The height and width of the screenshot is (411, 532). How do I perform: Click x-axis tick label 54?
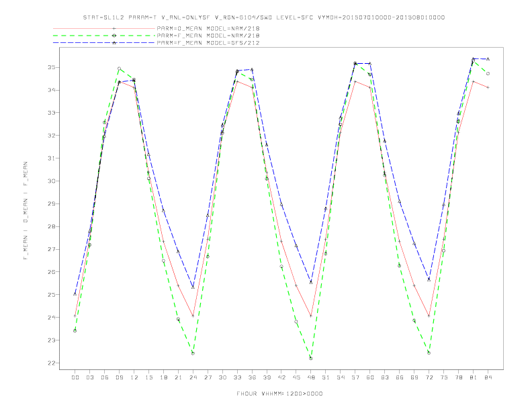pyautogui.click(x=341, y=377)
